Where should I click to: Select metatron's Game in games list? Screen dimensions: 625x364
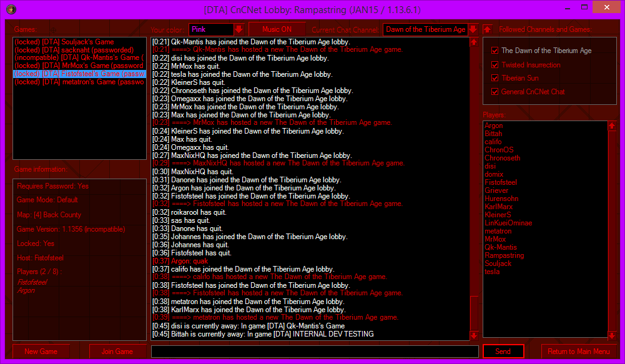pos(80,82)
